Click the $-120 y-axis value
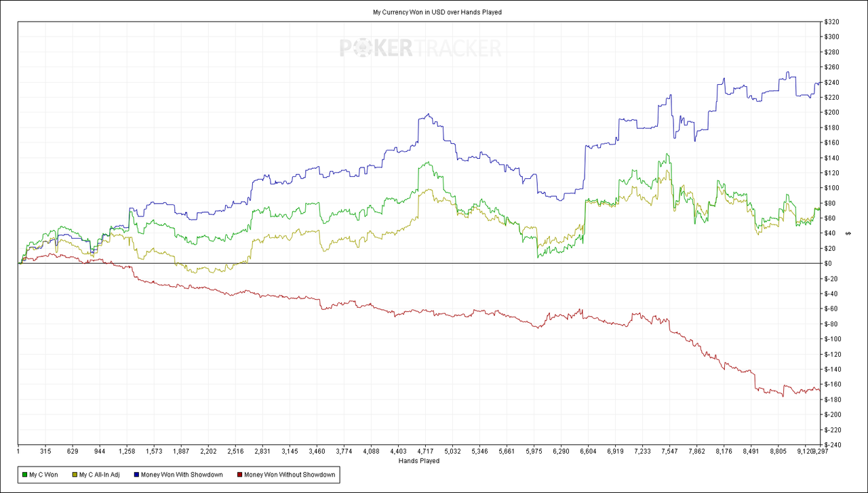 point(832,354)
